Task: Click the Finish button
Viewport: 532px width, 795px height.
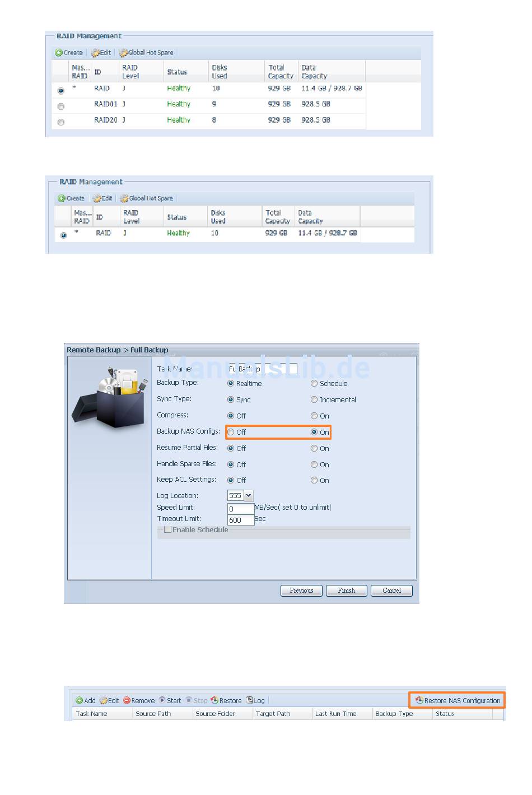Action: [x=346, y=591]
